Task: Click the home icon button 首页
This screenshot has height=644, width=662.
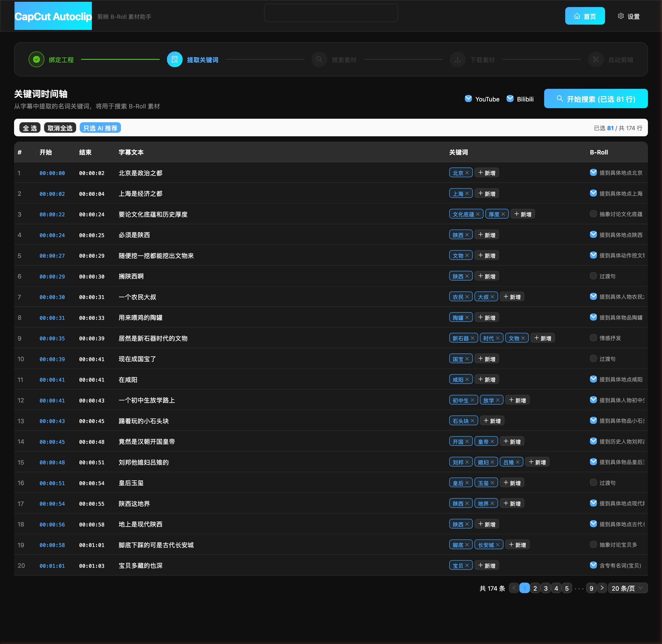Action: point(585,16)
